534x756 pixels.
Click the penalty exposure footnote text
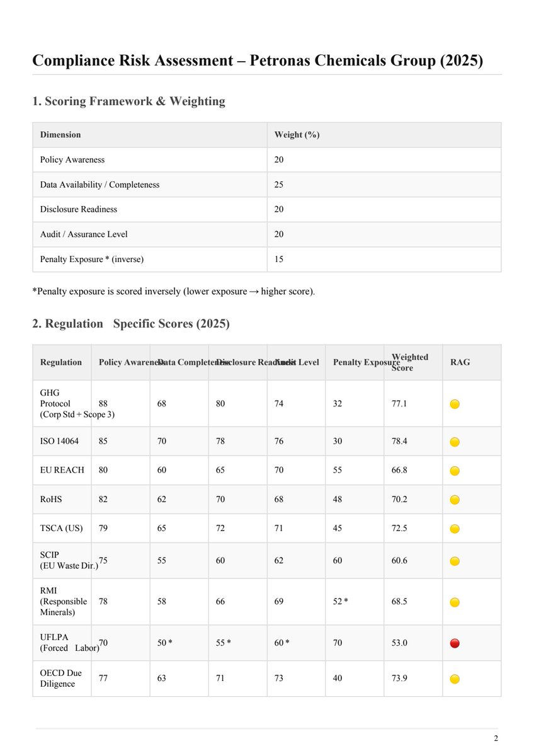point(174,292)
